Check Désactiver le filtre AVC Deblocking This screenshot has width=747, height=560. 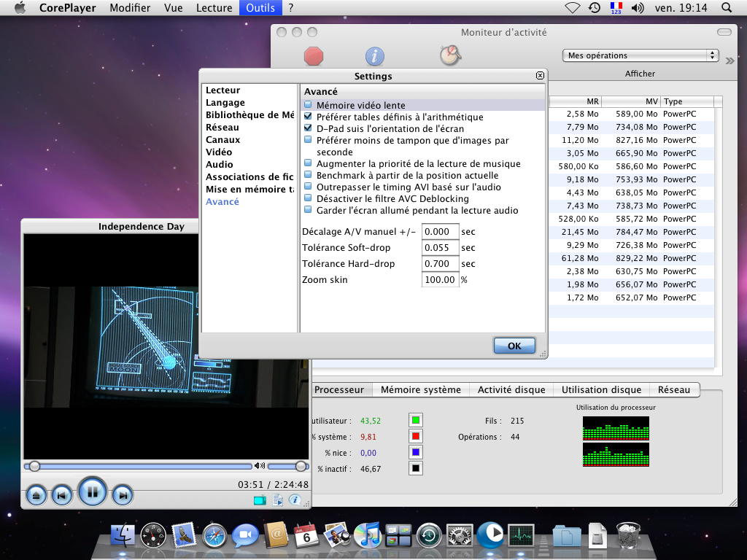coord(308,198)
